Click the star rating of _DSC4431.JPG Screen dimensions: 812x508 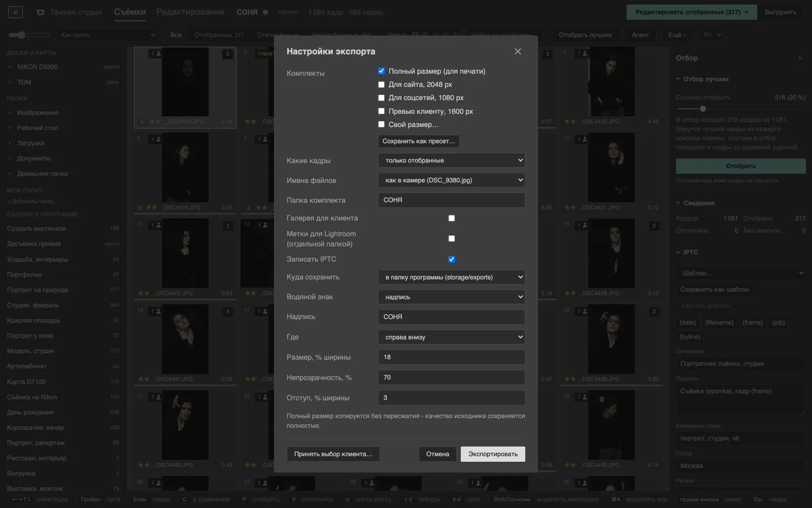pos(144,379)
